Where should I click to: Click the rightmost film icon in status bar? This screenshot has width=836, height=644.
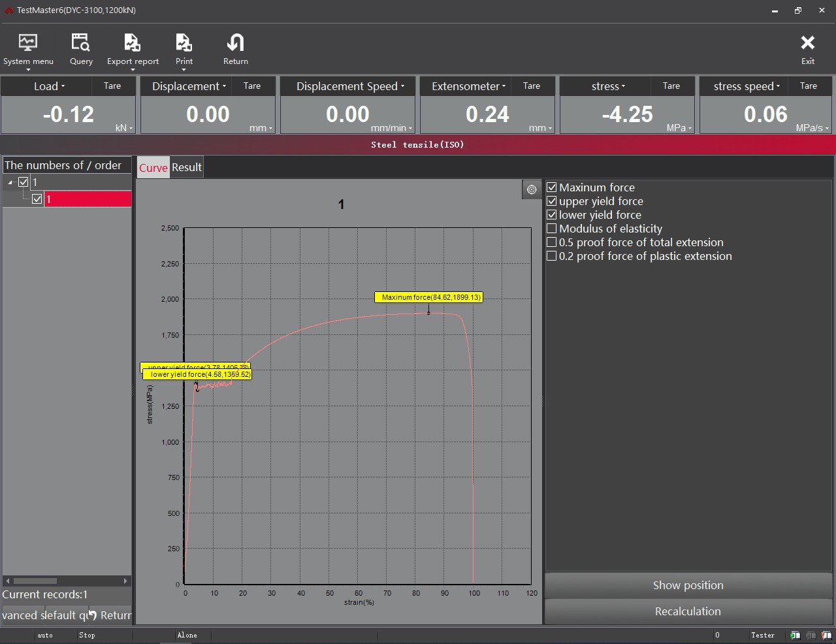point(826,635)
